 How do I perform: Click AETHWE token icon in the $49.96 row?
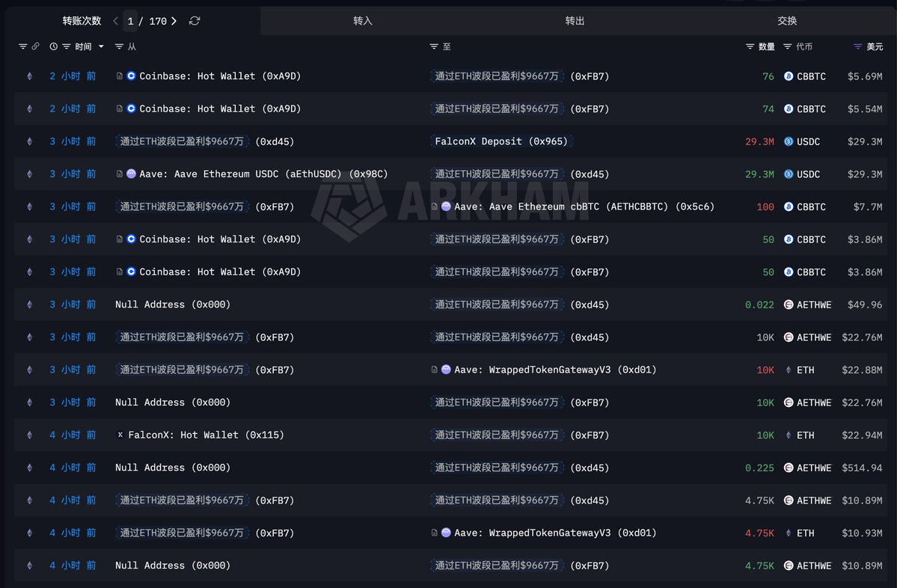[x=789, y=304]
